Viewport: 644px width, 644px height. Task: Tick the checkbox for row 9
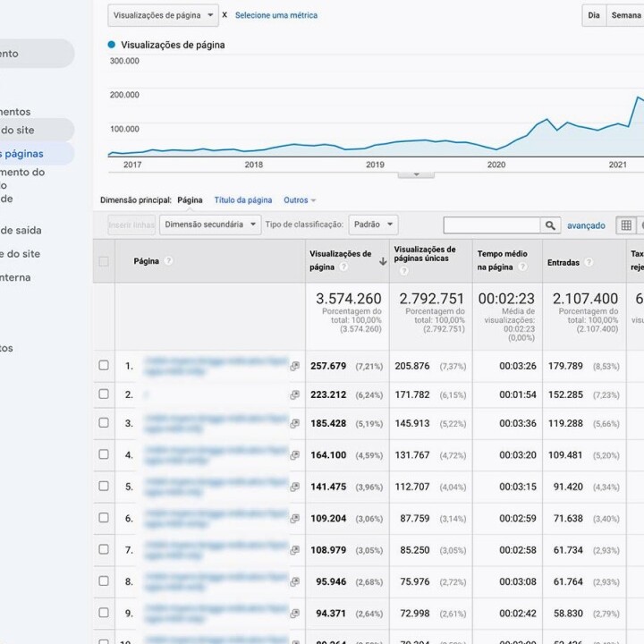point(104,613)
